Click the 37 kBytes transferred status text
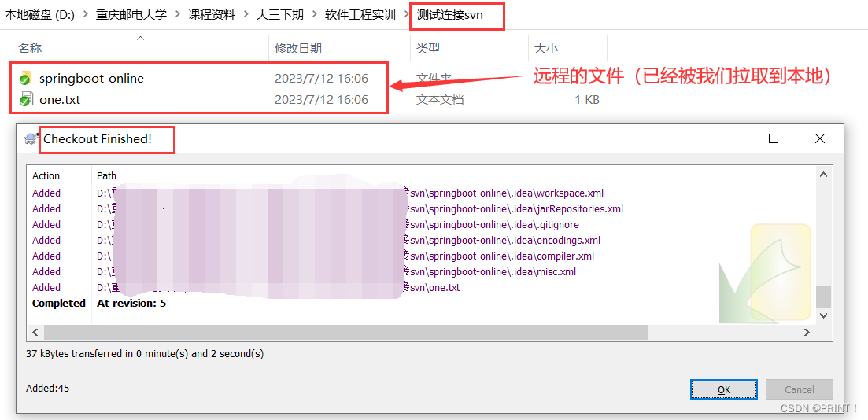868x420 pixels. (x=145, y=354)
